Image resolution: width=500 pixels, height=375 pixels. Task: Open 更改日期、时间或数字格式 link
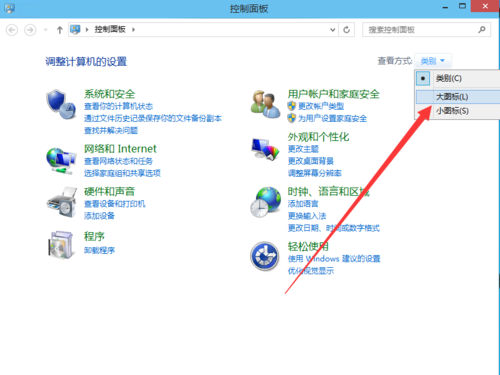334,228
